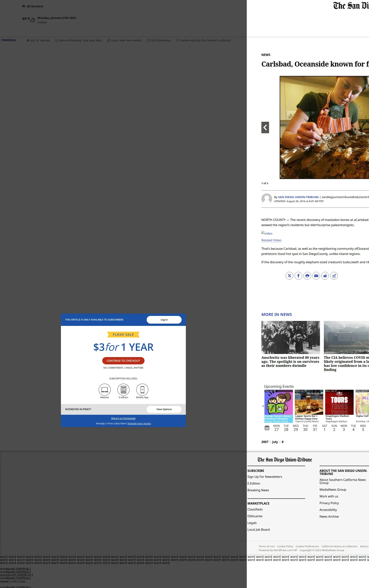Viewport: 369px width, 588px height.
Task: Open the Related Video link
Action: coord(271,240)
